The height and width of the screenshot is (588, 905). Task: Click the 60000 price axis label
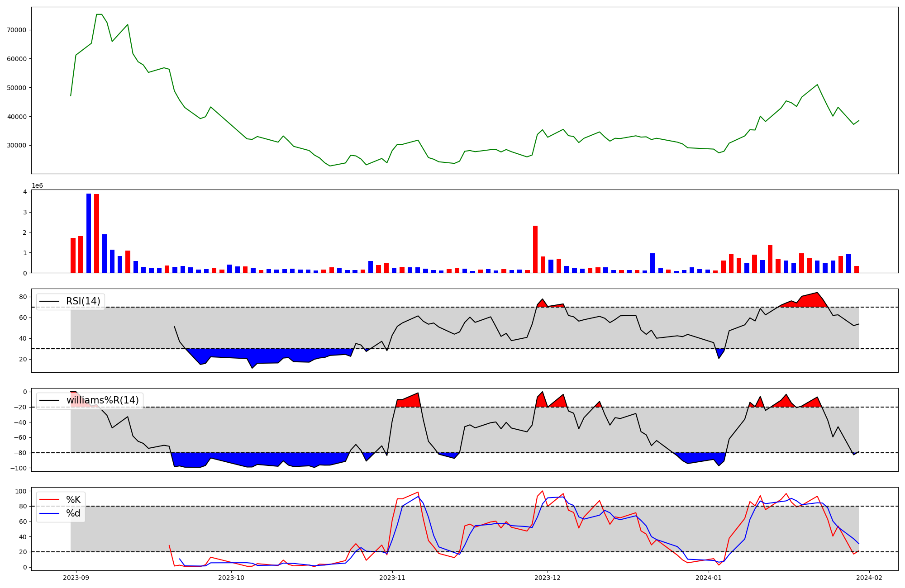coord(16,59)
